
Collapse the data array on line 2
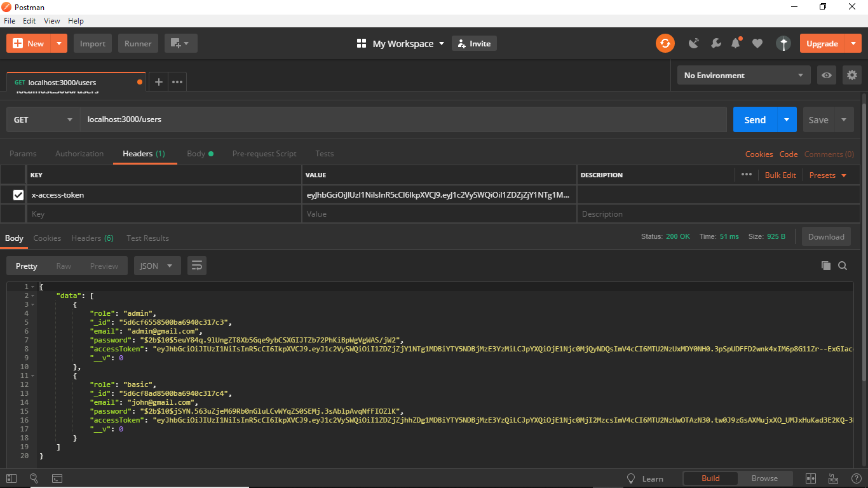click(32, 296)
